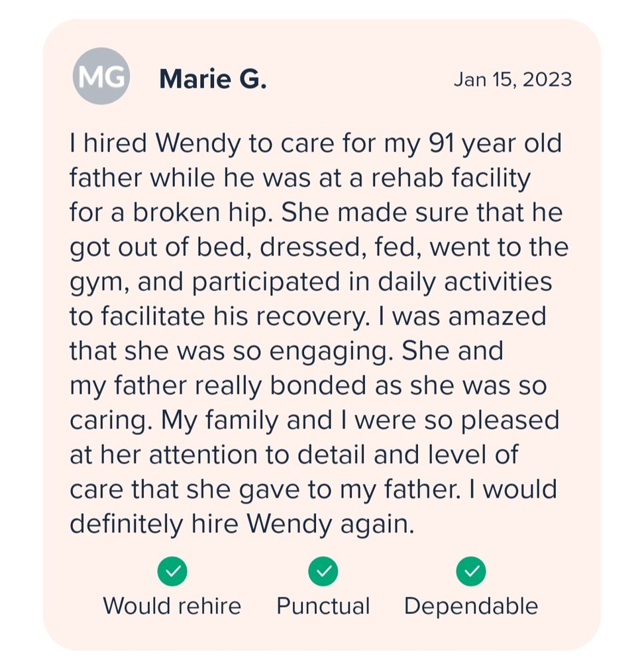
Task: Click the review date Jan 15, 2023
Action: point(512,80)
